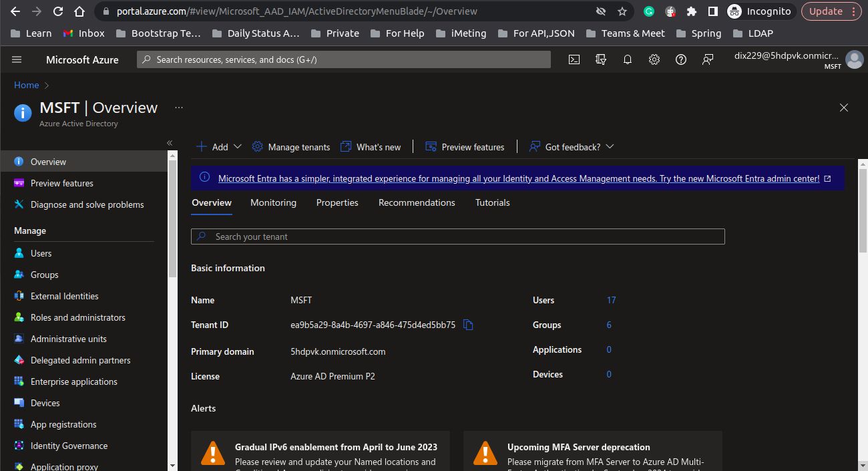Switch to the Properties tab

(x=337, y=202)
